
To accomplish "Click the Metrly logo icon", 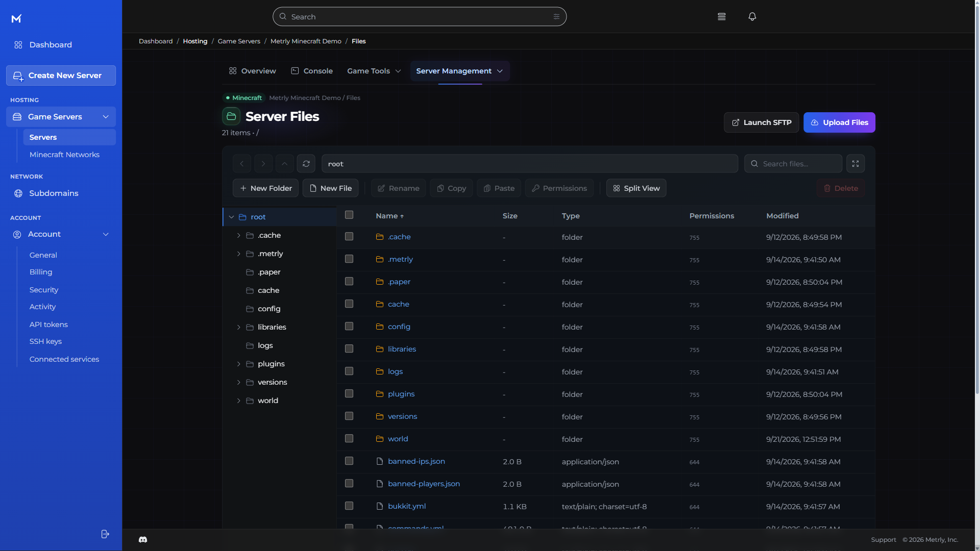I will pyautogui.click(x=16, y=19).
